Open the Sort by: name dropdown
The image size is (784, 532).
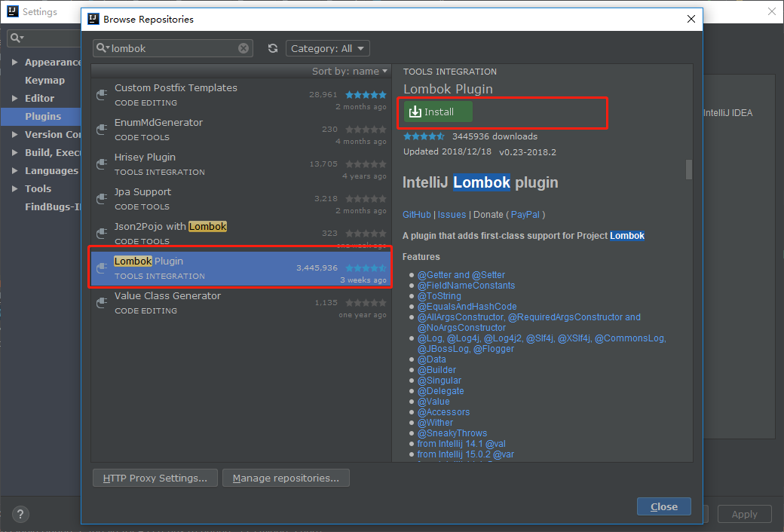[x=350, y=71]
